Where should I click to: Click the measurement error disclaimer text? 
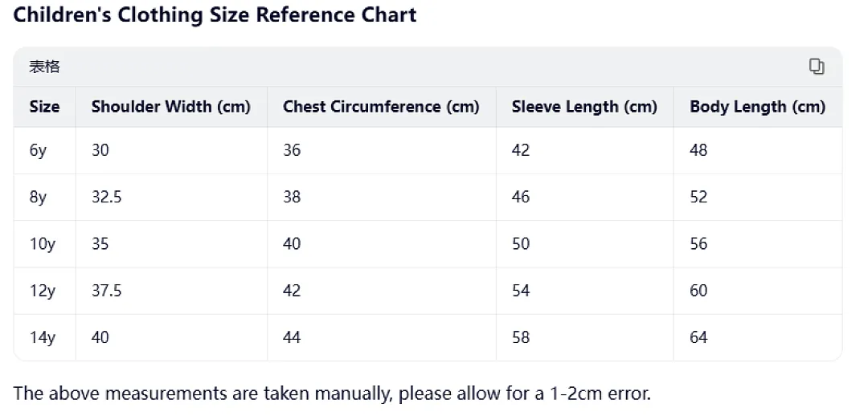tap(332, 394)
